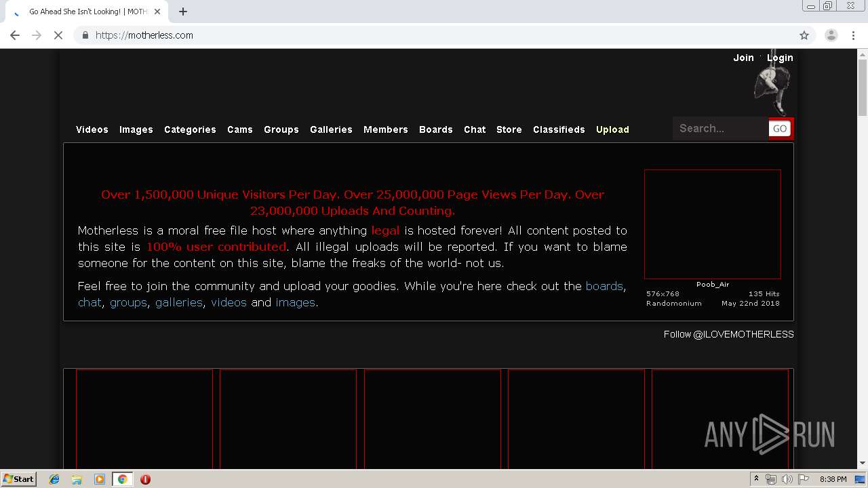
Task: Follow the 'groups' text link
Action: click(128, 302)
